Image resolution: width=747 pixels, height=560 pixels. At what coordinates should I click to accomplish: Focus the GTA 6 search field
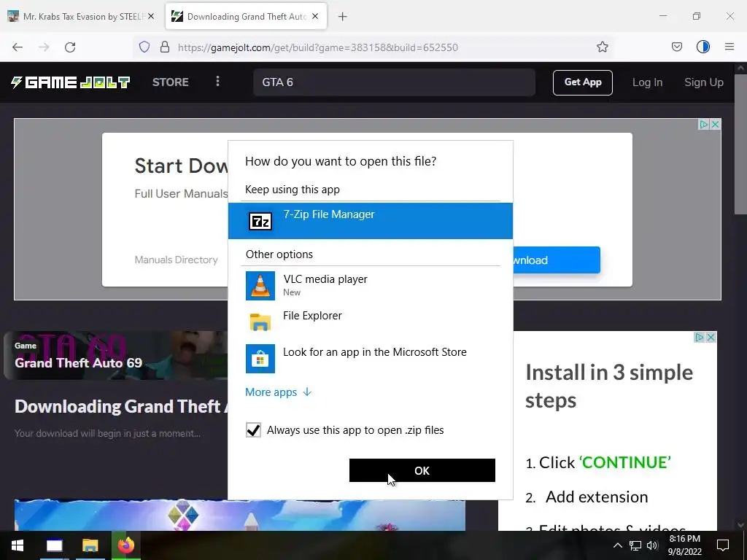(394, 82)
